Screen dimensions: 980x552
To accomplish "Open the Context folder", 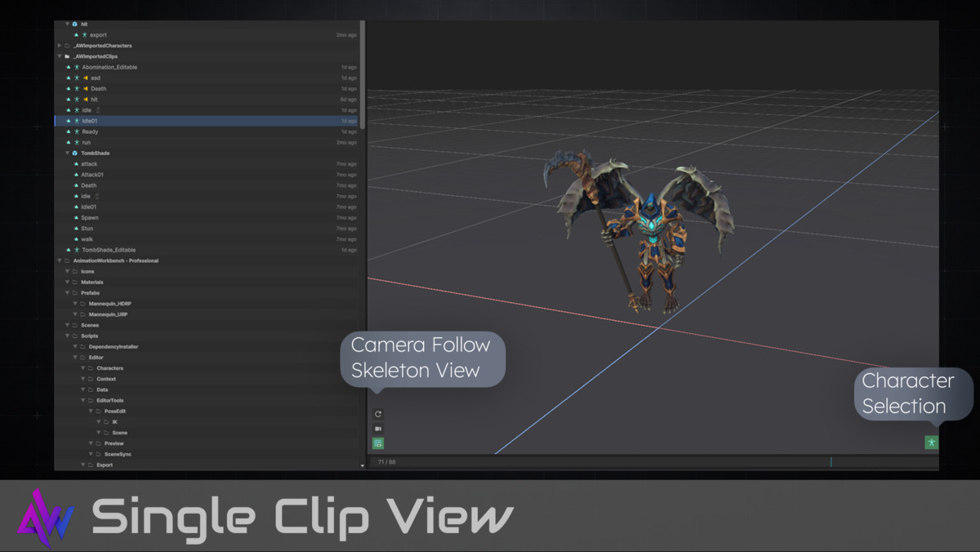I will pos(106,379).
